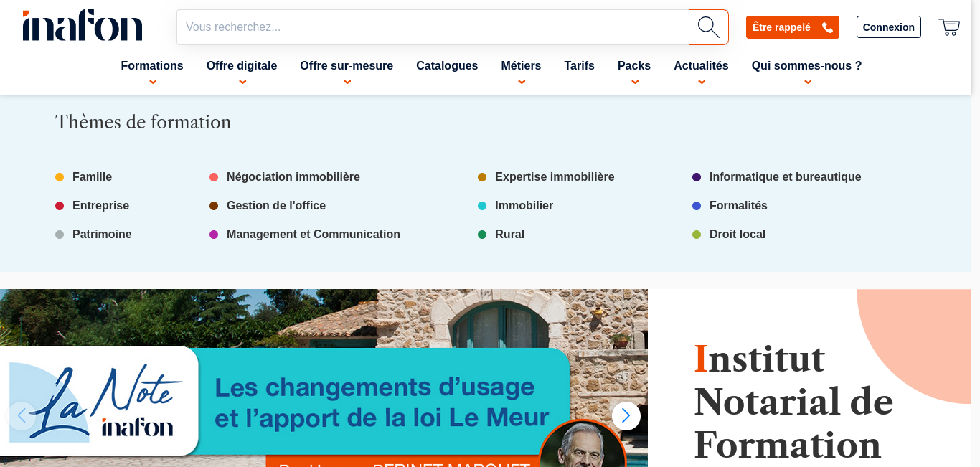The image size is (980, 467).
Task: Open the Métiers menu
Action: (521, 66)
